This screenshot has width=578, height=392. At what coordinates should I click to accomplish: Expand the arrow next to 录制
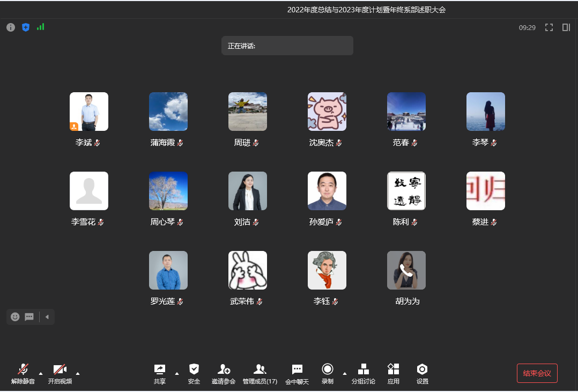(345, 373)
